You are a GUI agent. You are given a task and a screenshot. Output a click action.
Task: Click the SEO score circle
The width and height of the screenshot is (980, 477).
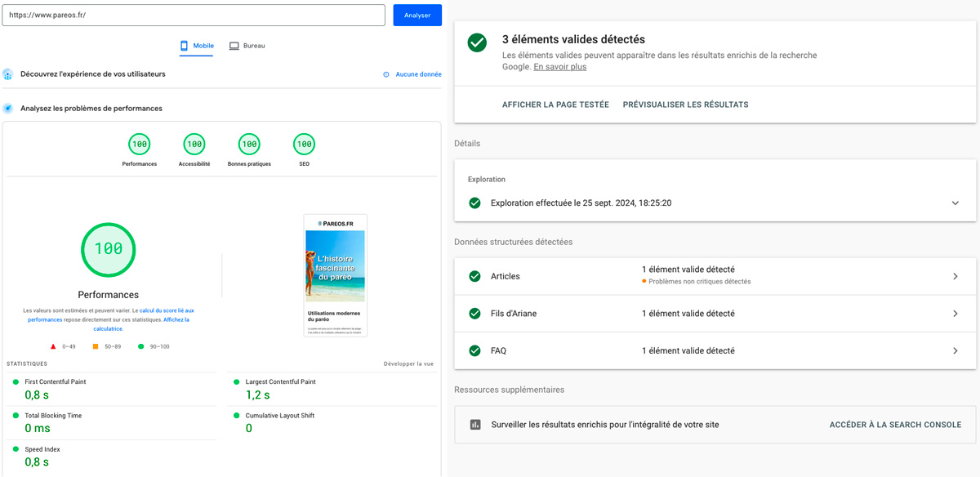(303, 143)
